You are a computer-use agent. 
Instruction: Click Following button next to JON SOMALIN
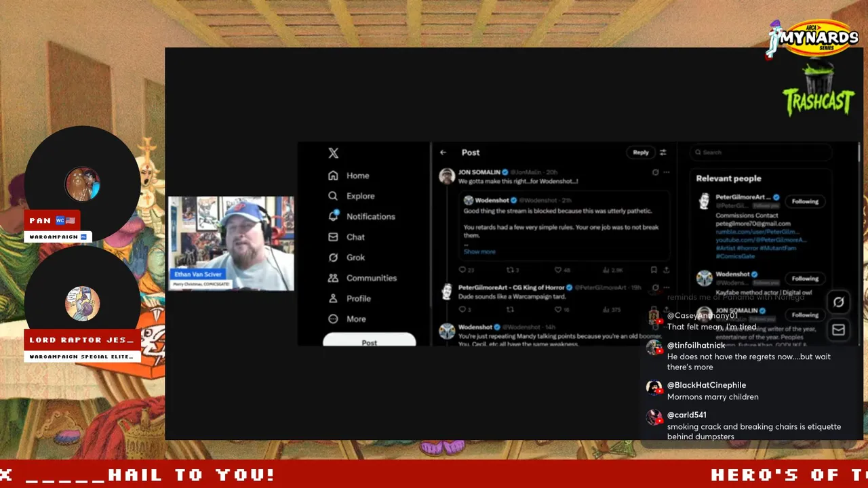[805, 315]
